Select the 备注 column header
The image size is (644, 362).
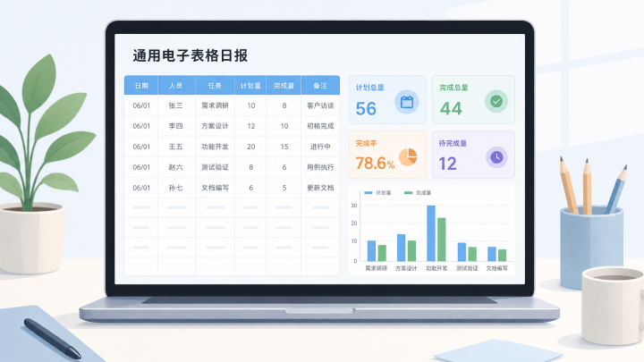click(x=320, y=86)
